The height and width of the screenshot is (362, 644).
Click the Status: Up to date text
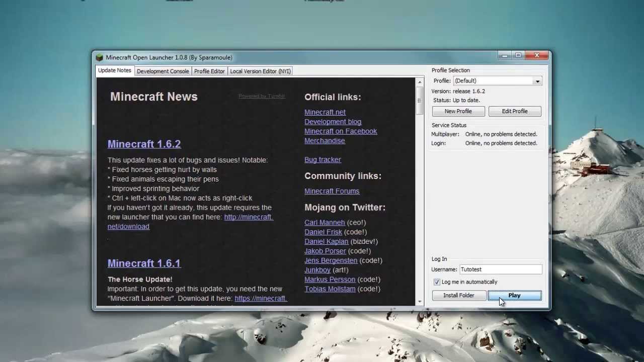tap(456, 101)
